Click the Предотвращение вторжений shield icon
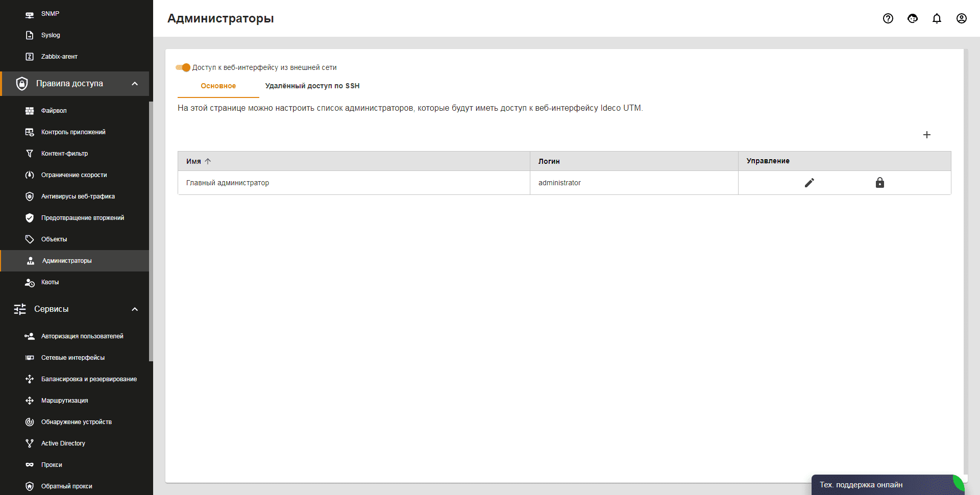The image size is (980, 495). tap(30, 218)
